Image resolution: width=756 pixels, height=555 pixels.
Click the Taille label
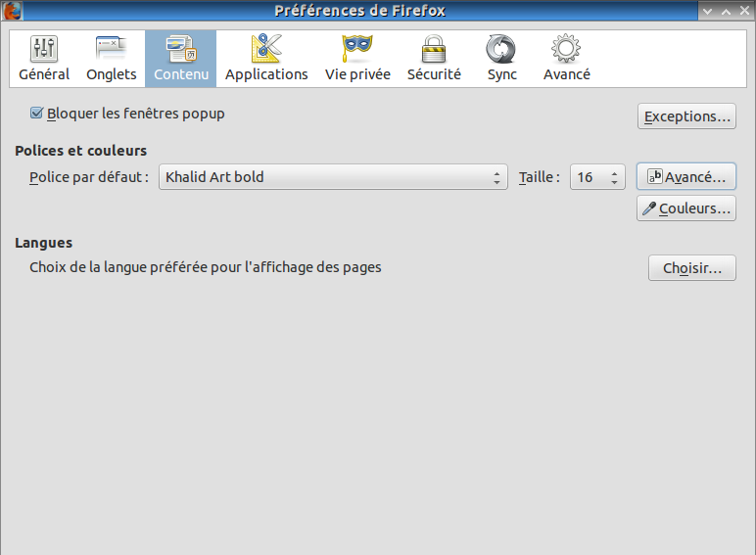pyautogui.click(x=539, y=177)
